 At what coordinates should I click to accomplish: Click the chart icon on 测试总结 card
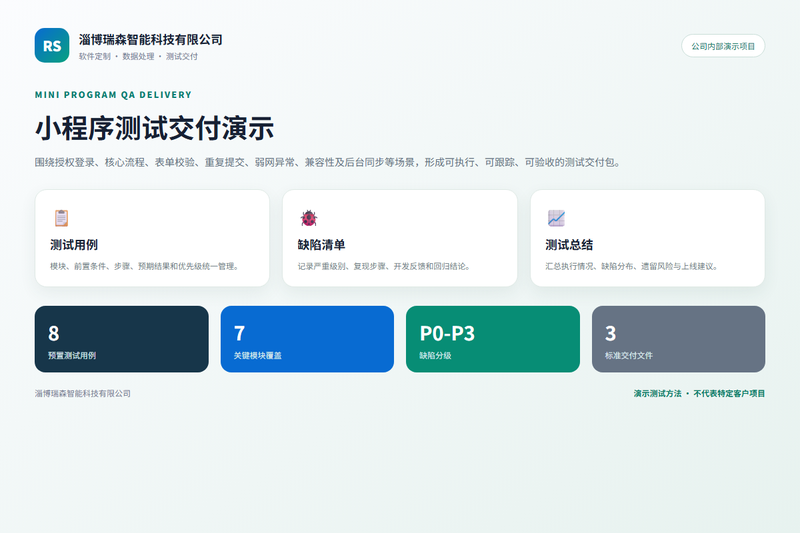click(556, 218)
